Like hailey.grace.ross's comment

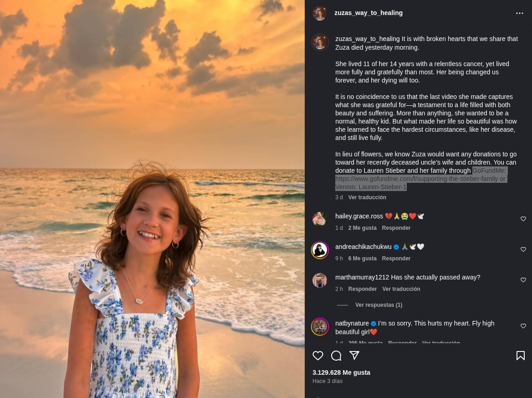(523, 219)
